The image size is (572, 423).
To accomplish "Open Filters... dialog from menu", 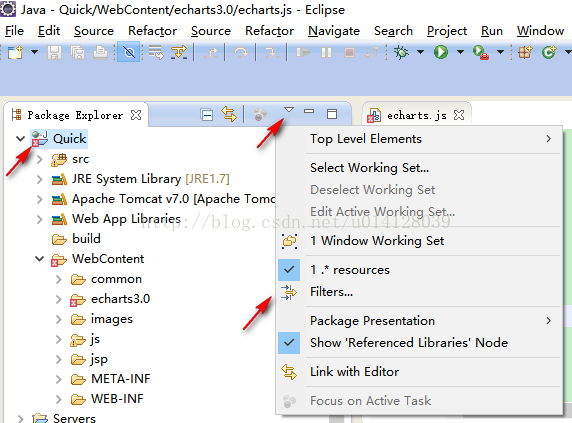I will pos(419,292).
